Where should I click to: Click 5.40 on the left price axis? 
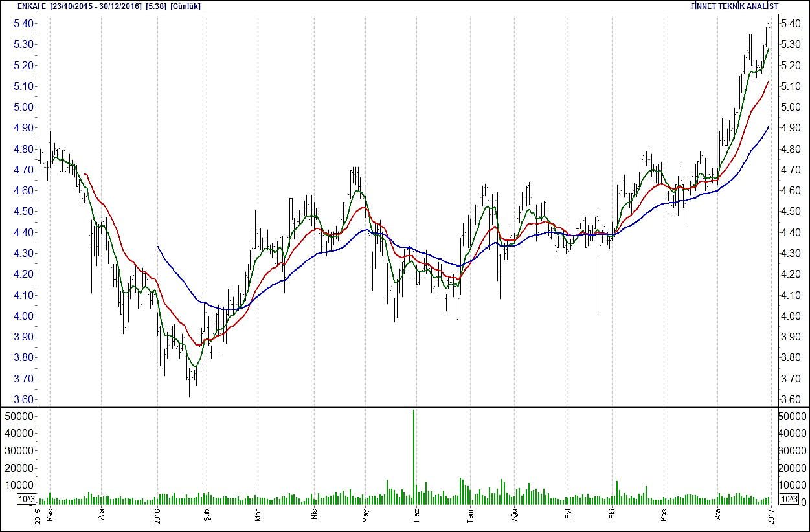coord(23,23)
